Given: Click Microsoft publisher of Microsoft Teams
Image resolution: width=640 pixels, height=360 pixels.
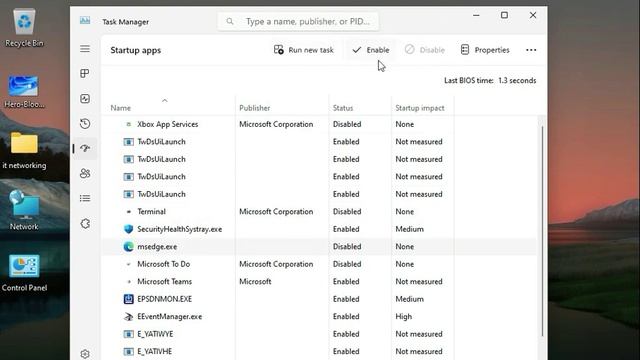Looking at the screenshot, I should 255,282.
